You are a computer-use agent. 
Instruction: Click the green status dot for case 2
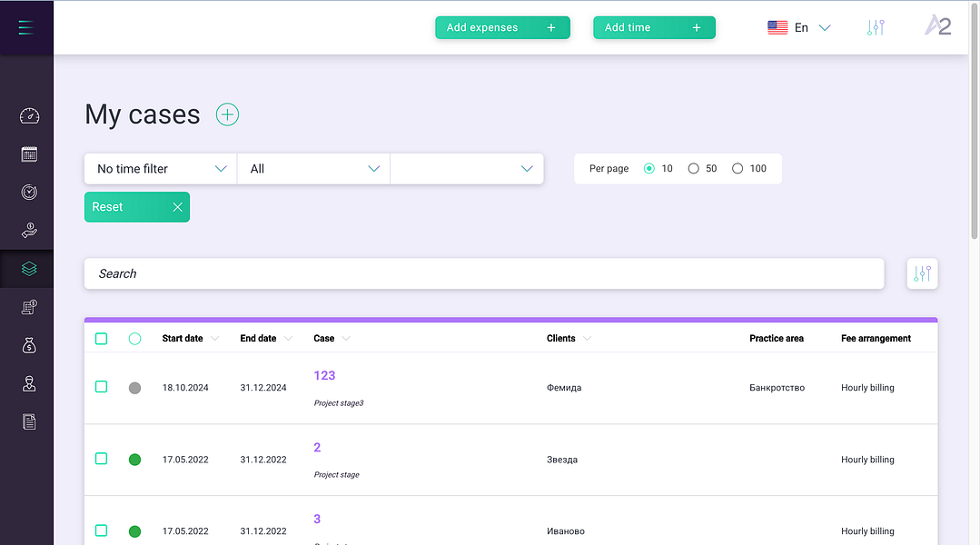click(x=134, y=460)
